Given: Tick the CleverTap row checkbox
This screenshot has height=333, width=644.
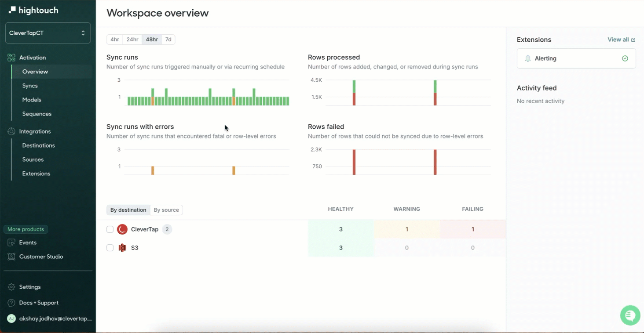Looking at the screenshot, I should click(110, 229).
